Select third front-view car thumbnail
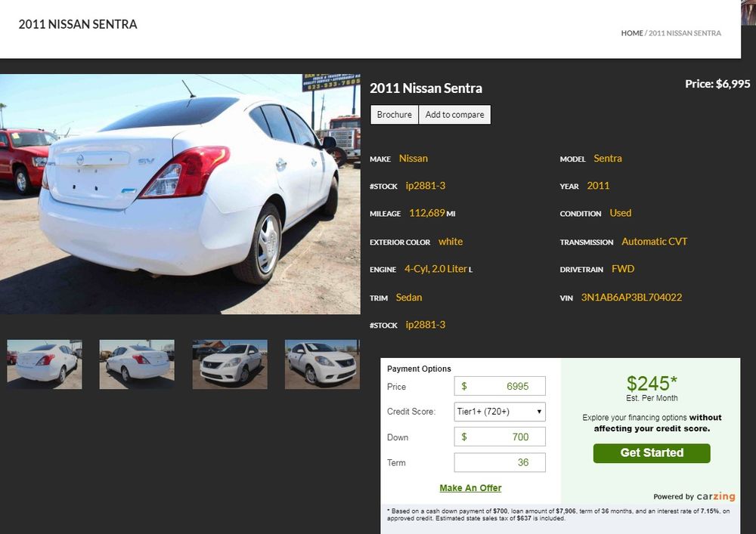 [230, 364]
